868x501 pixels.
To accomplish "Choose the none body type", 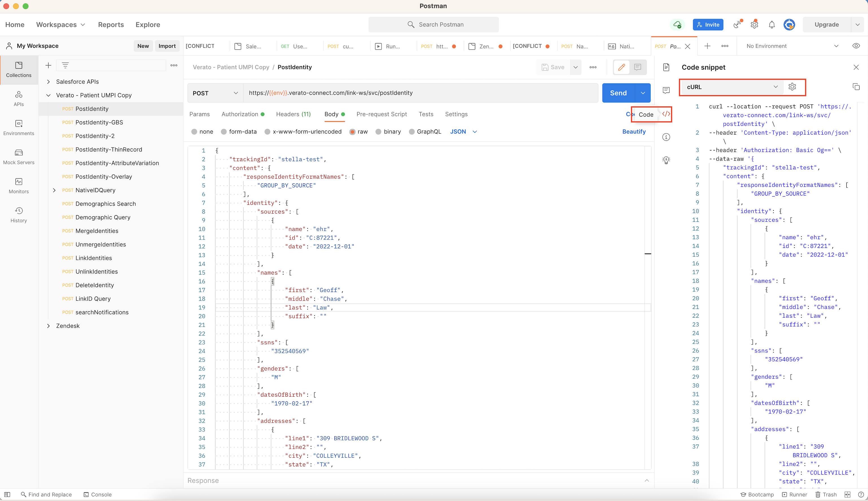I will click(194, 132).
